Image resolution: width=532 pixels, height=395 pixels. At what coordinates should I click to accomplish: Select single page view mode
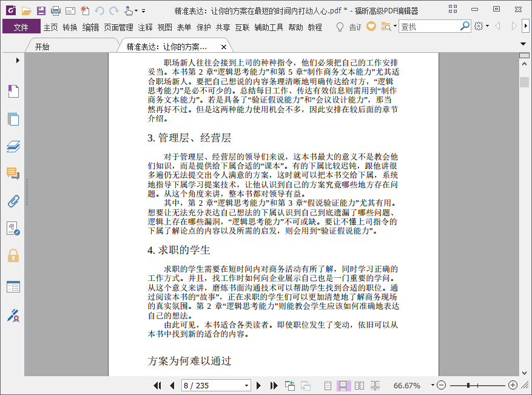pos(328,386)
